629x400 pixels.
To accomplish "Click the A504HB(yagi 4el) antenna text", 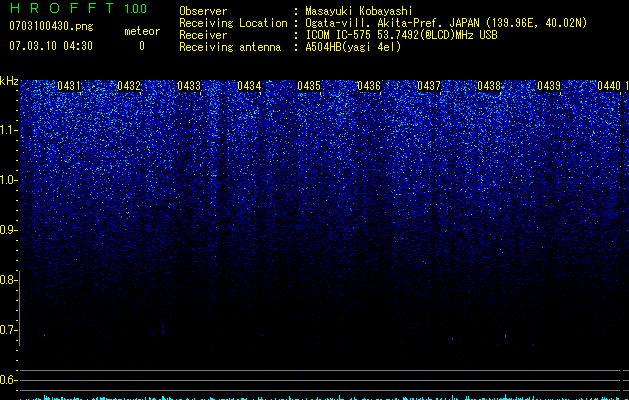I will coord(353,47).
